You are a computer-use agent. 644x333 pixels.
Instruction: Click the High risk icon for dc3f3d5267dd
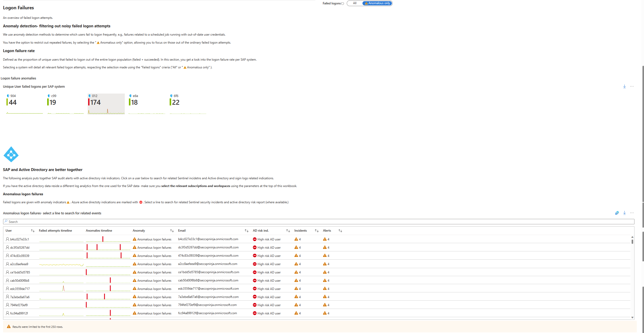click(255, 248)
